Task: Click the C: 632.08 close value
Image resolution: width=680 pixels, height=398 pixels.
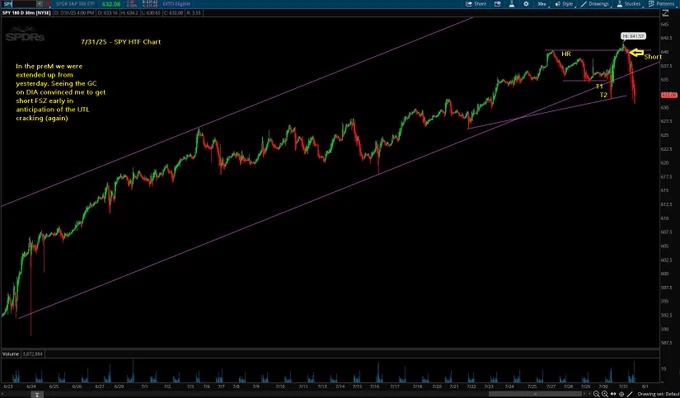Action: [x=174, y=13]
